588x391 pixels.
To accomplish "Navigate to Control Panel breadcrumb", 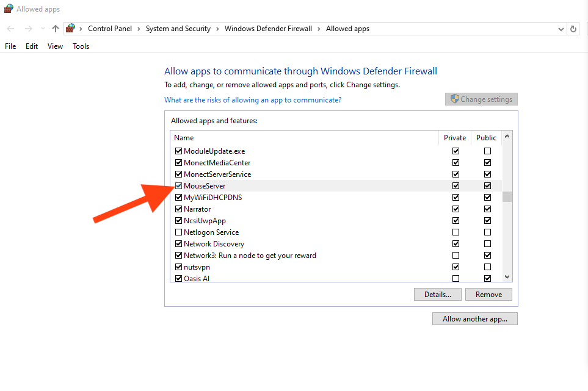I will 110,29.
